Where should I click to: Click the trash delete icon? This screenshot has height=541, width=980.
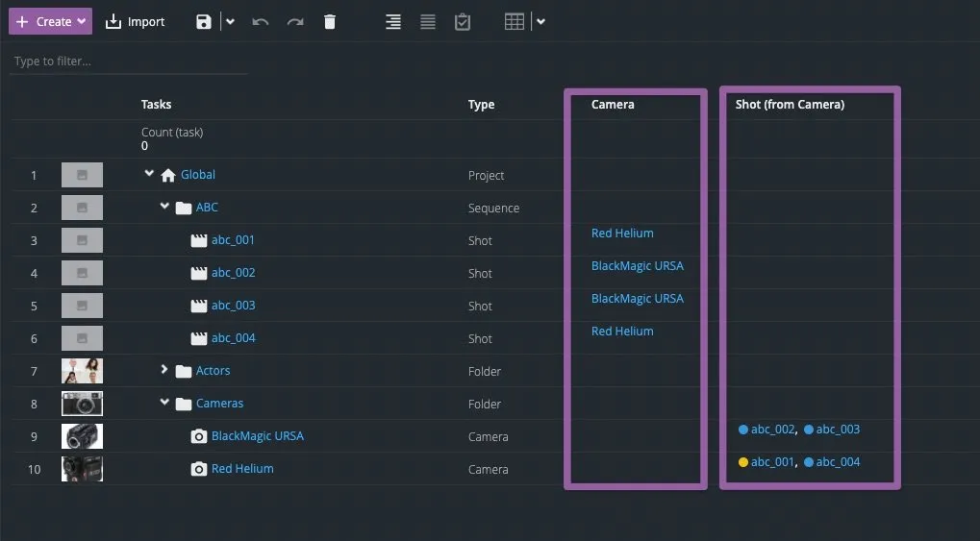pos(330,21)
